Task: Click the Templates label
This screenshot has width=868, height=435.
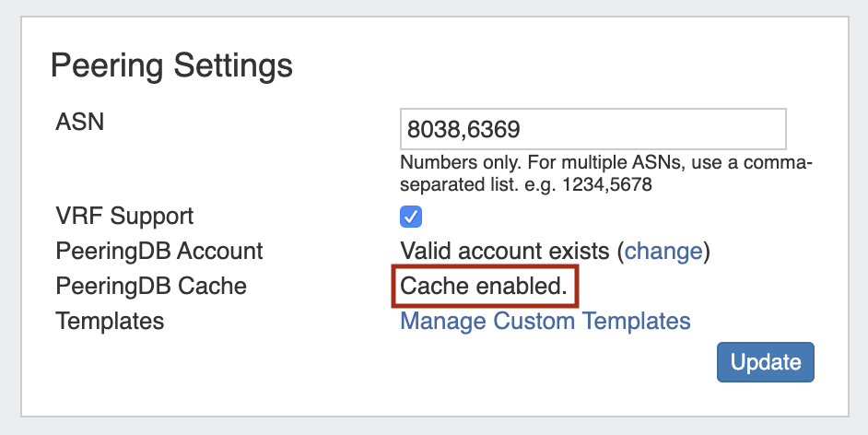Action: click(110, 321)
